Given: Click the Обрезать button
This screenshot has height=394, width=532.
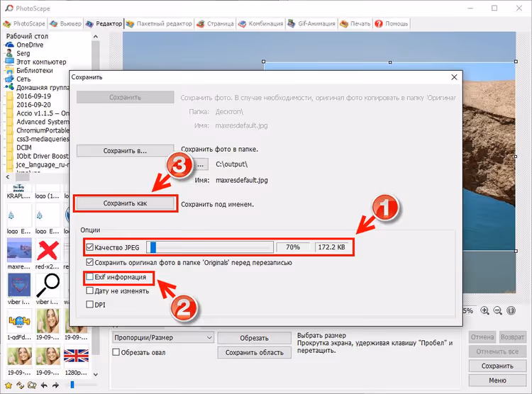Looking at the screenshot, I should pyautogui.click(x=254, y=338).
